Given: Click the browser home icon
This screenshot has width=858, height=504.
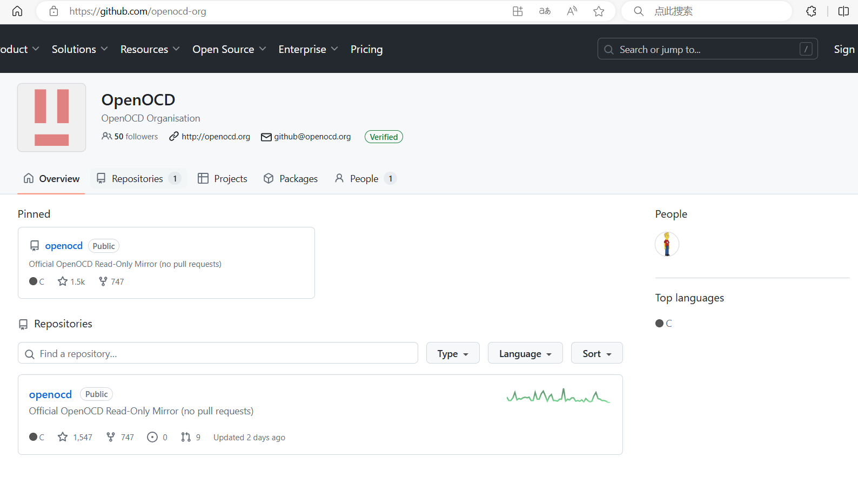Looking at the screenshot, I should [x=17, y=11].
